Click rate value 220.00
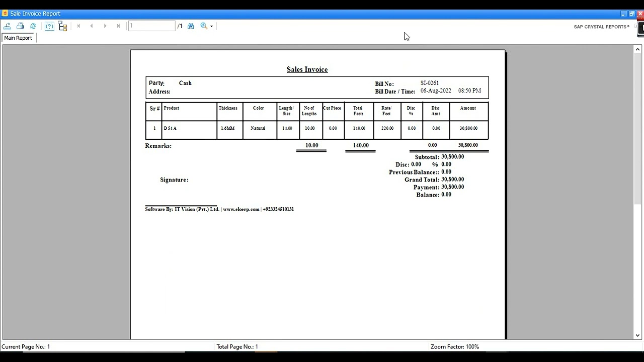This screenshot has width=644, height=362. pos(387,128)
